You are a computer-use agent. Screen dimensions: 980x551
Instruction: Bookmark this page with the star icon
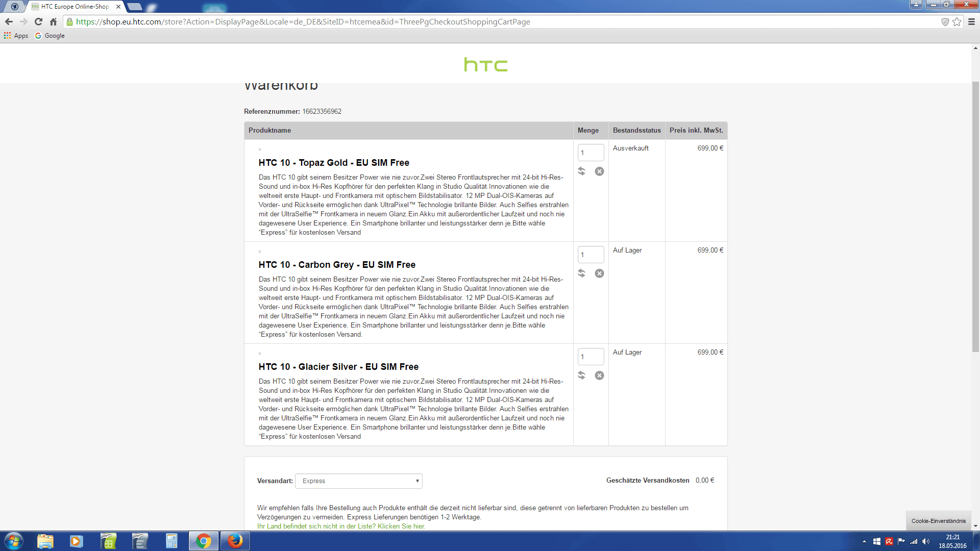[x=957, y=21]
